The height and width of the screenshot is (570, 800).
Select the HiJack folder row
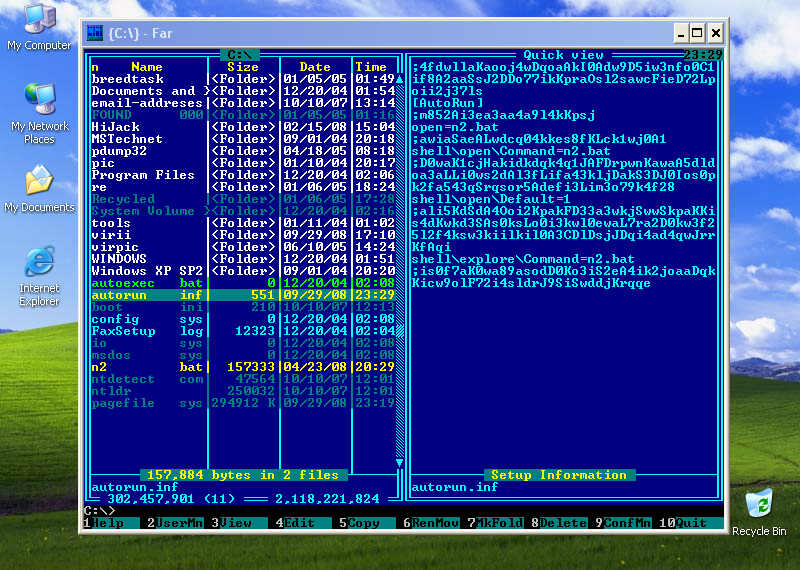click(x=243, y=127)
